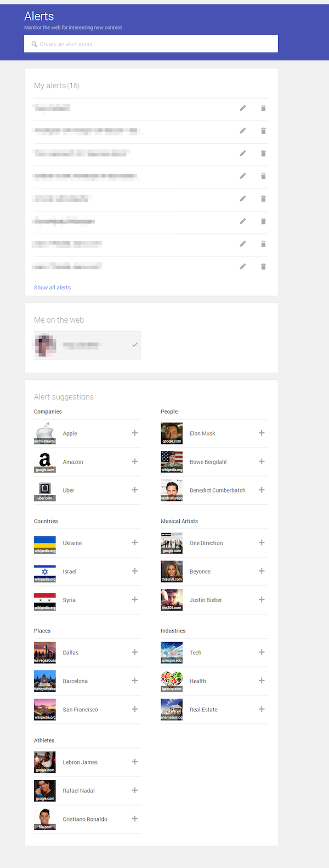Open the Show all alerts link
The image size is (329, 868).
(x=52, y=287)
